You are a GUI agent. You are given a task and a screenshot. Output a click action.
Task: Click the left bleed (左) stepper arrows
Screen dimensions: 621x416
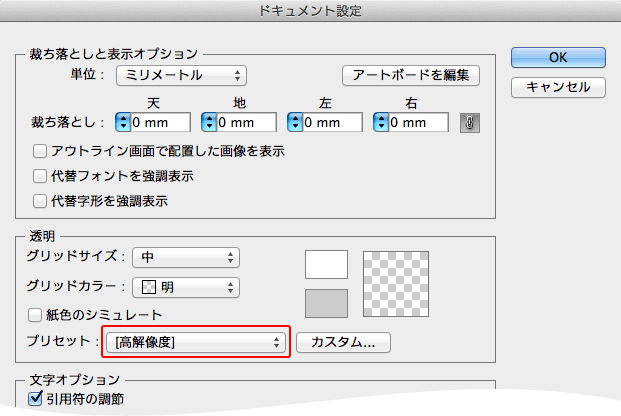coord(295,122)
